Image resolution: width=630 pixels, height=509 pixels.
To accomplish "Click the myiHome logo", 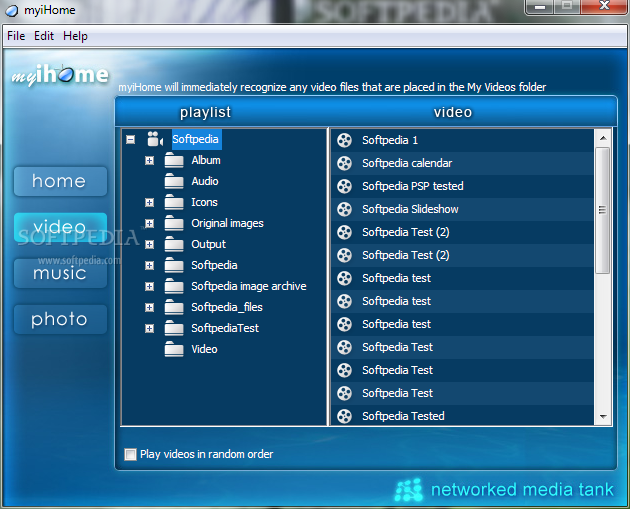I will (x=60, y=75).
